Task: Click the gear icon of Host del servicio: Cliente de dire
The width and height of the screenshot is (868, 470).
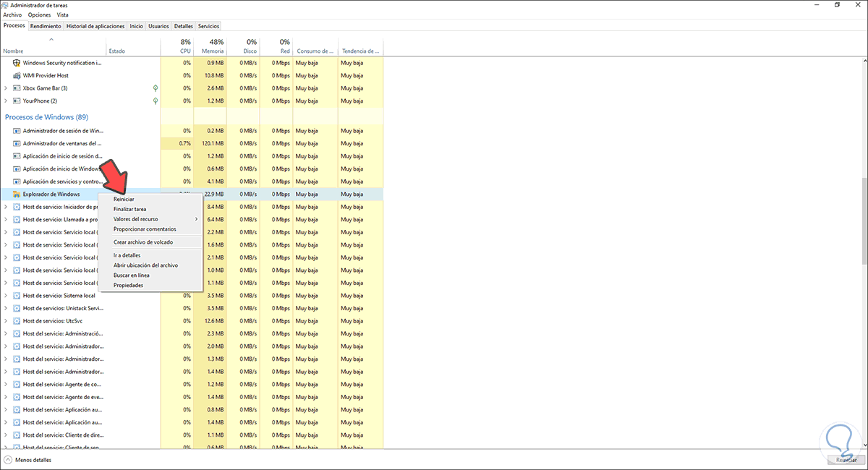Action: tap(17, 435)
